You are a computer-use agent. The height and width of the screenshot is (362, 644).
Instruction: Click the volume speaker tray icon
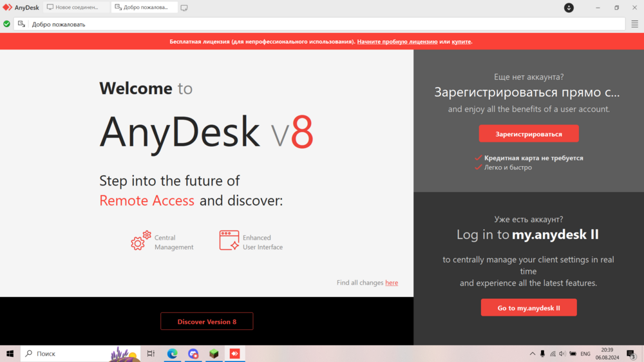562,354
